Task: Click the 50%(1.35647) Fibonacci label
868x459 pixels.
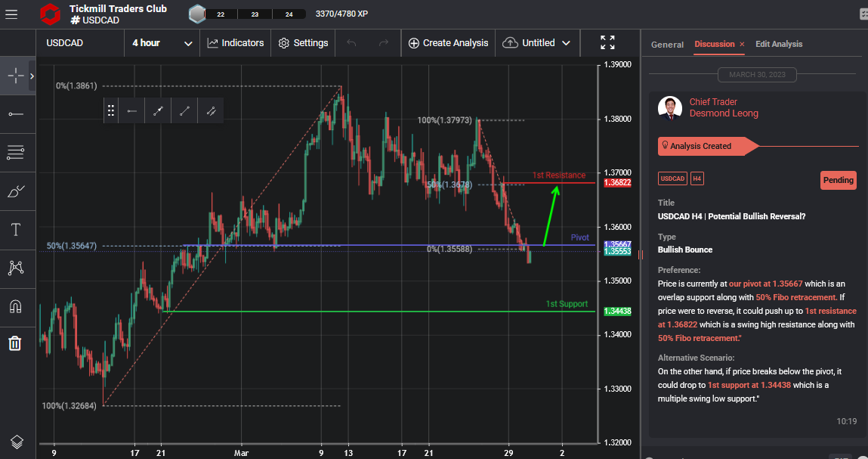Action: point(72,246)
